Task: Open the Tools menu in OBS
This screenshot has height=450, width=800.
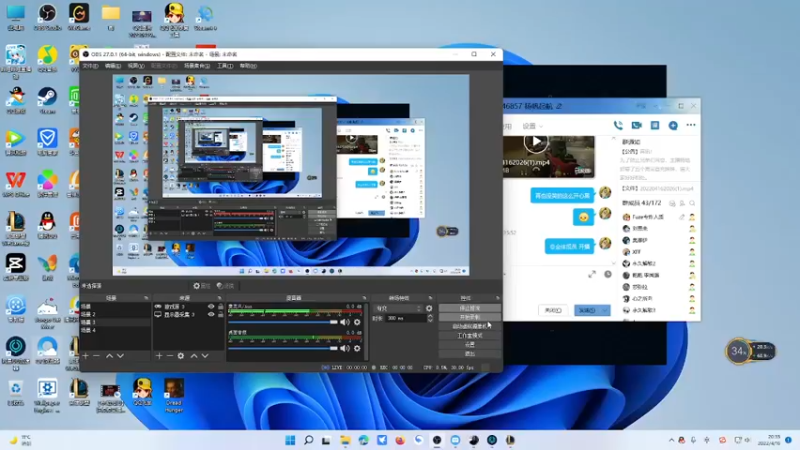Action: click(225, 66)
